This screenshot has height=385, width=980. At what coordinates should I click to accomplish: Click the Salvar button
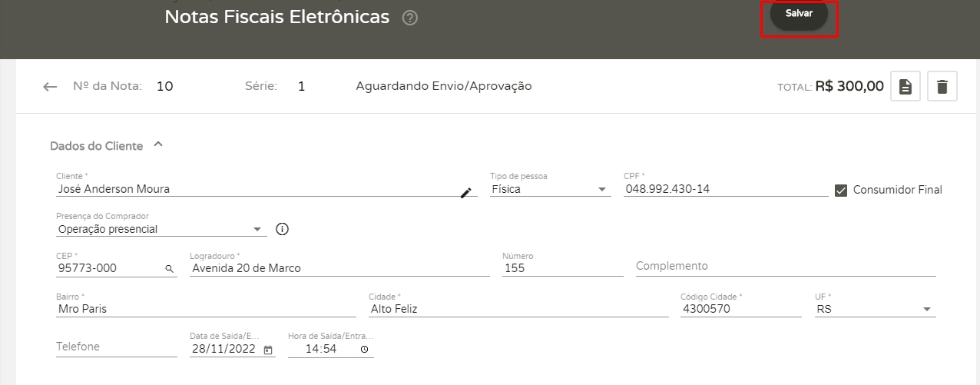[x=799, y=14]
